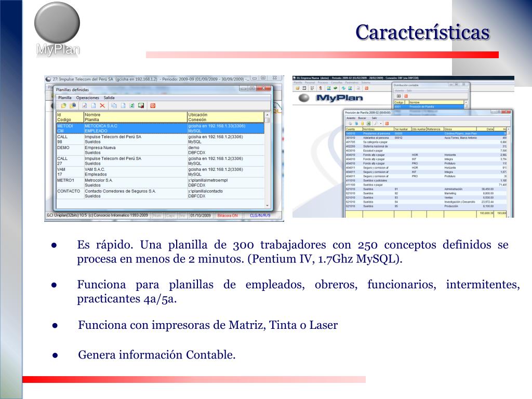Click green refresh icon in Planillas definidas toolbar
The height and width of the screenshot is (399, 532).
132,105
